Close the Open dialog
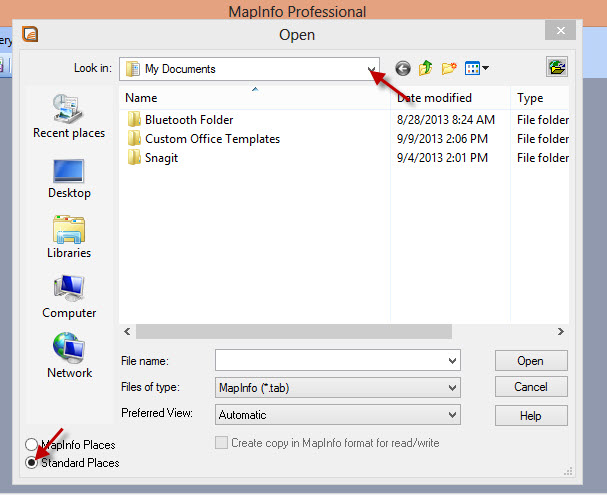The image size is (607, 495). (561, 31)
